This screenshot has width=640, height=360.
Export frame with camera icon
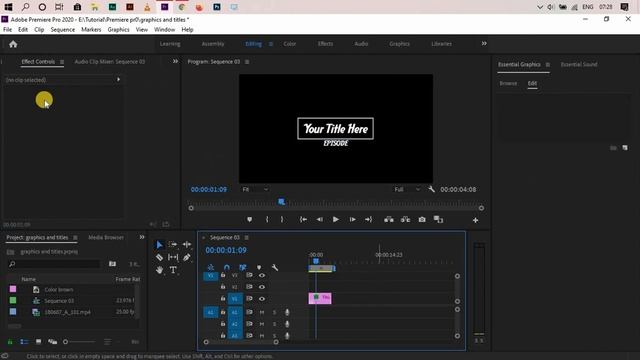[422, 220]
